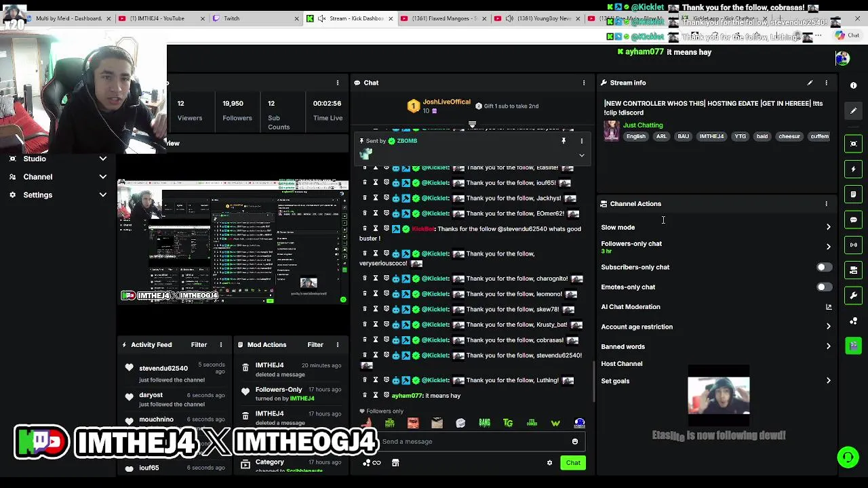Viewport: 868px width, 488px height.
Task: Click 'Followers-Only' entry in Mod Actions
Action: 279,390
